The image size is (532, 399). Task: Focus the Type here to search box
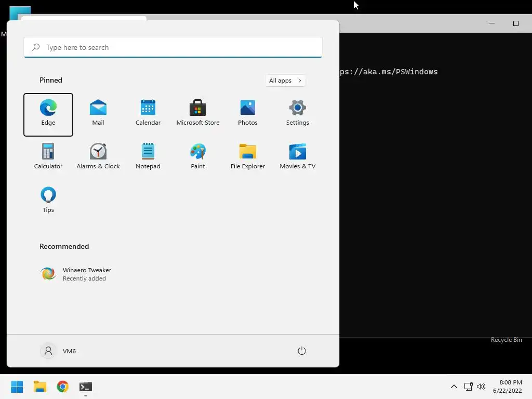click(x=173, y=47)
